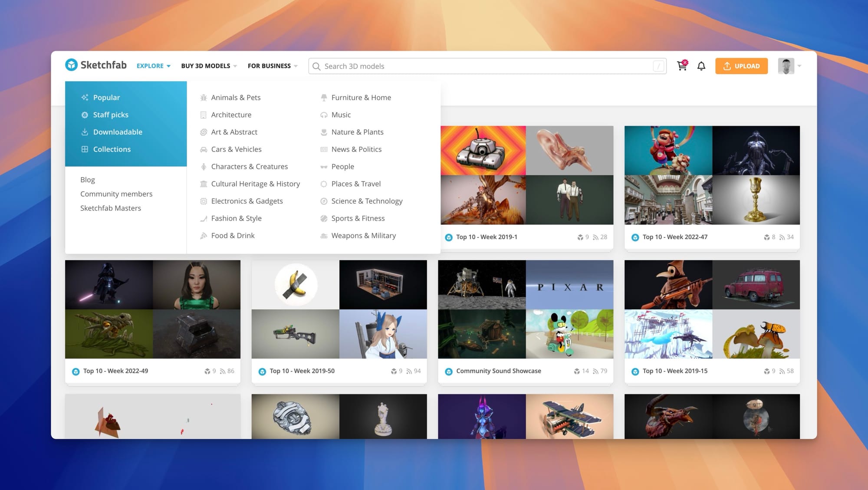Click the orange Upload button
Viewport: 868px width, 490px height.
tap(741, 66)
